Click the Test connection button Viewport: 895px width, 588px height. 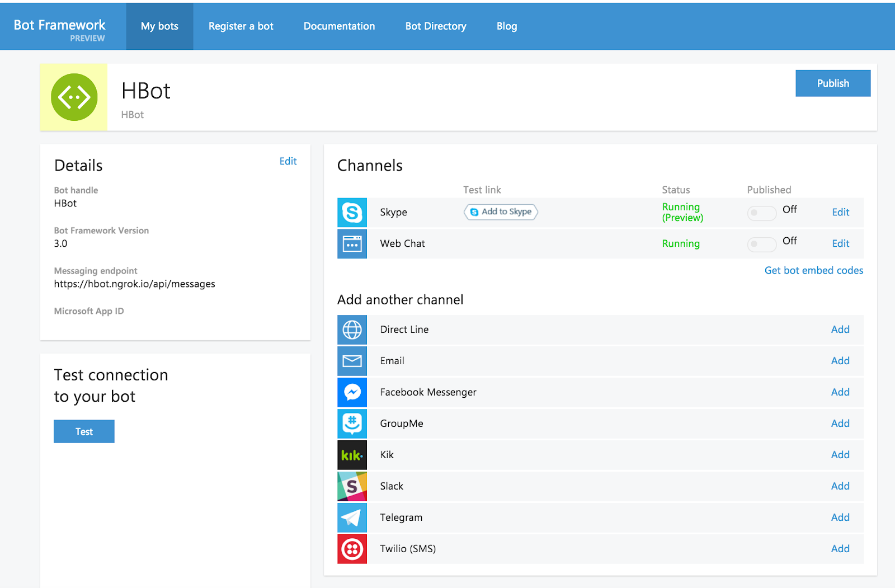(x=84, y=431)
